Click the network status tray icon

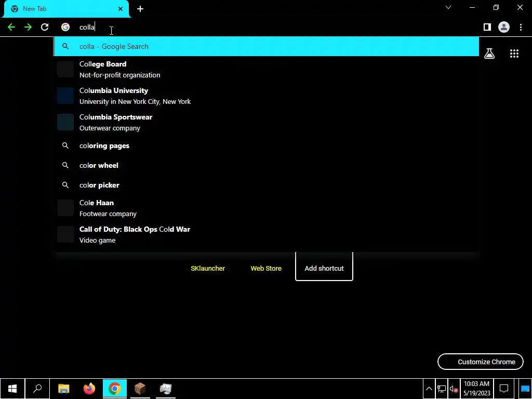coord(442,389)
